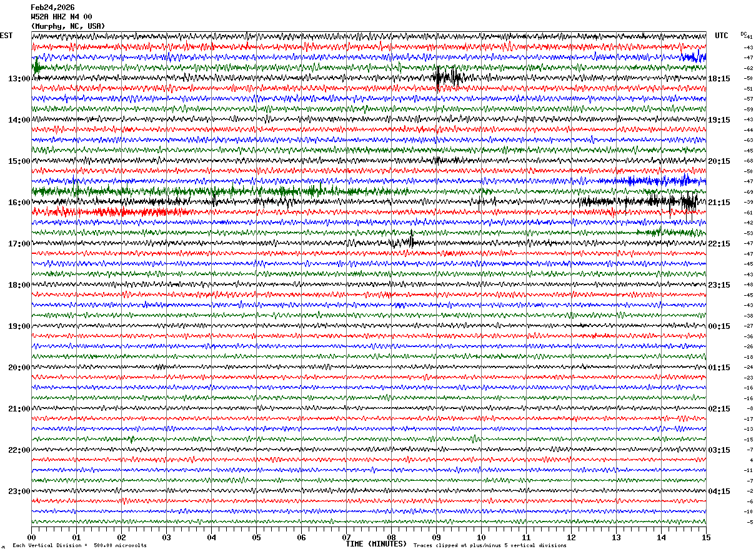Image resolution: width=756 pixels, height=554 pixels.
Task: Click the -61 DC offset value
Action: (749, 213)
